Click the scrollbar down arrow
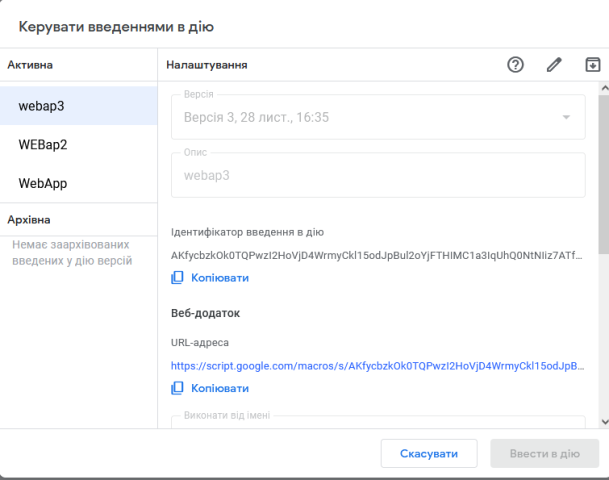 tap(602, 421)
